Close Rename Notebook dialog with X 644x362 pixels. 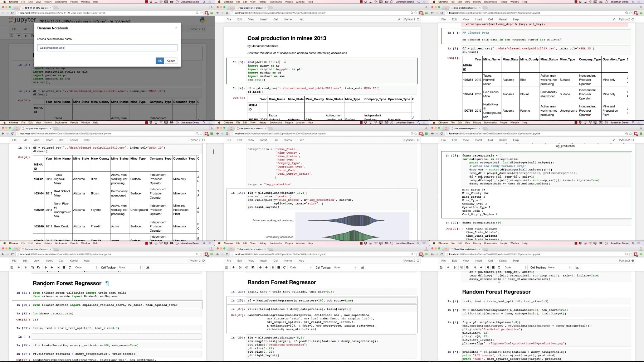click(176, 28)
